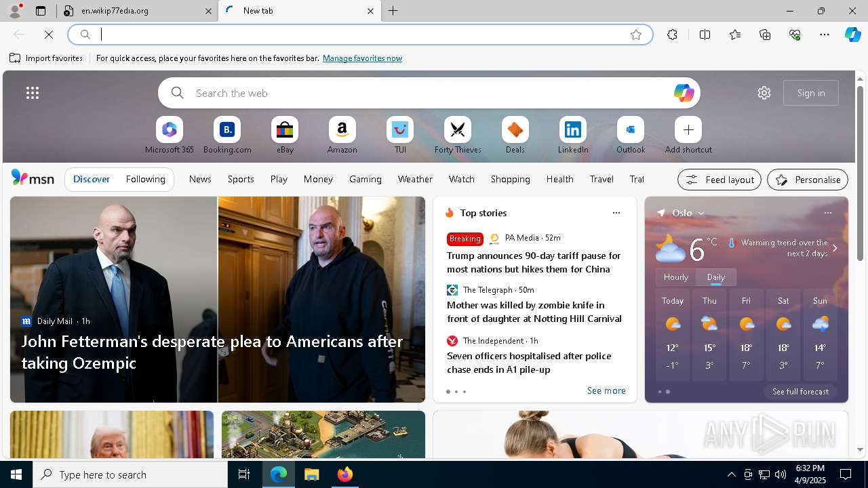
Task: Open the volume control in system tray
Action: (781, 474)
